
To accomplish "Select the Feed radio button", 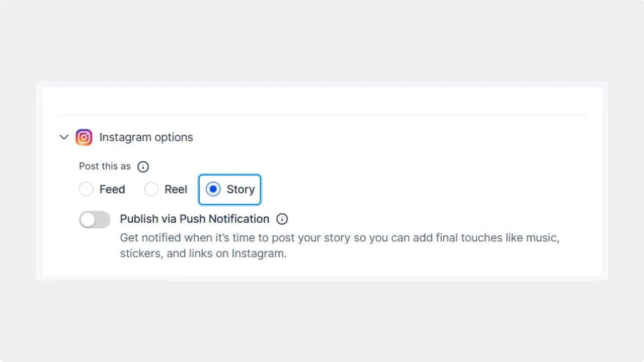I will (86, 189).
